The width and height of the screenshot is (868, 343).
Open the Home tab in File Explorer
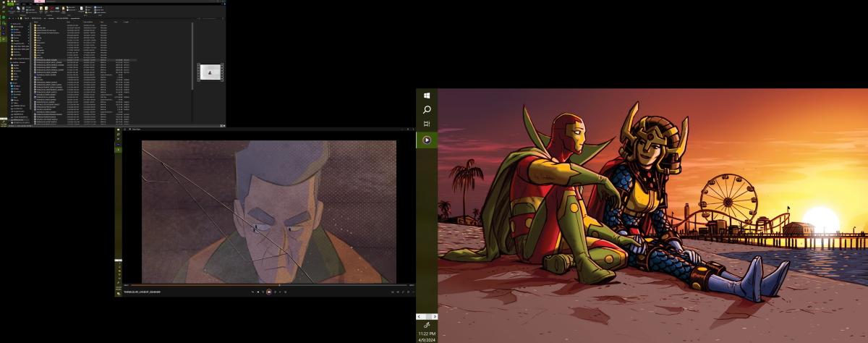[x=17, y=4]
